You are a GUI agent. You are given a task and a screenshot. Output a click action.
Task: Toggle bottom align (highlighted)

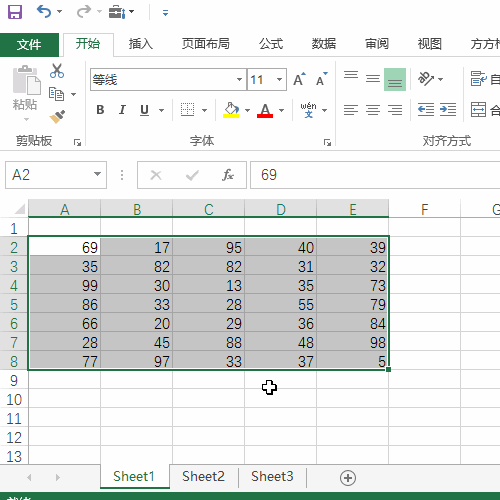coord(395,79)
